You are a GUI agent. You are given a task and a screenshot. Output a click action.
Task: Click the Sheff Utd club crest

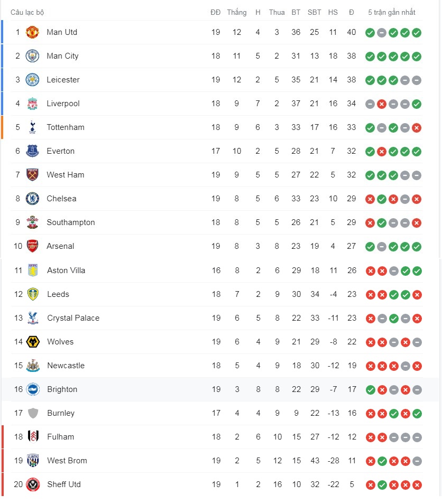[33, 484]
